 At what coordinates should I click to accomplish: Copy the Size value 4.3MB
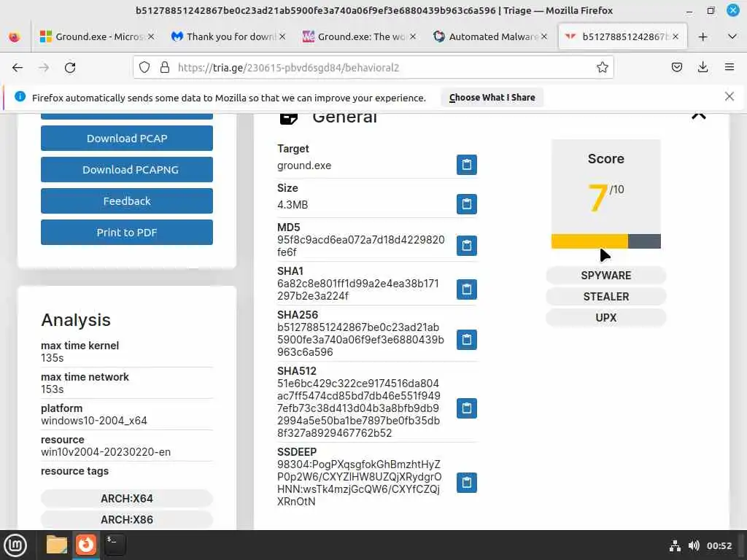(x=466, y=204)
